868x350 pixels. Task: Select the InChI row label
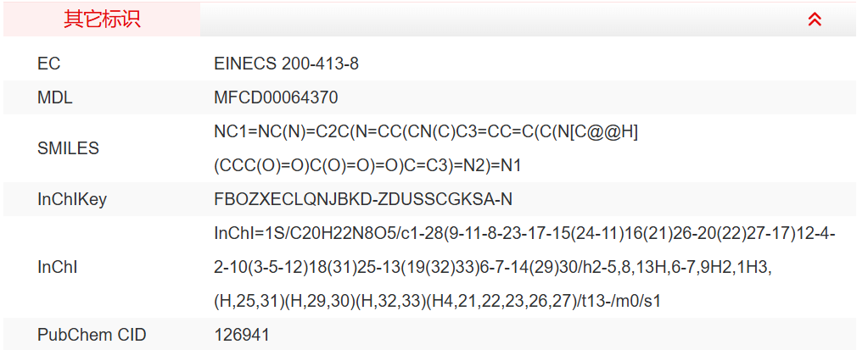pyautogui.click(x=56, y=267)
